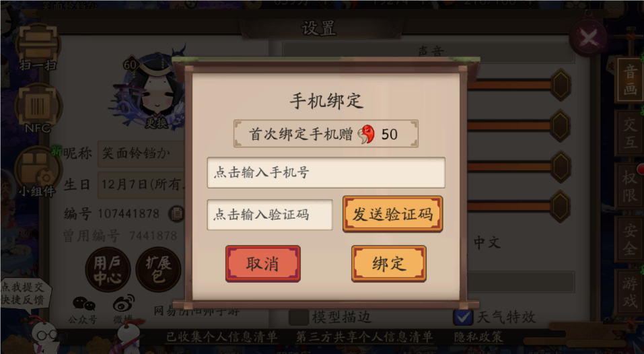Open the 权限 side tab
The width and height of the screenshot is (644, 354).
pos(629,186)
